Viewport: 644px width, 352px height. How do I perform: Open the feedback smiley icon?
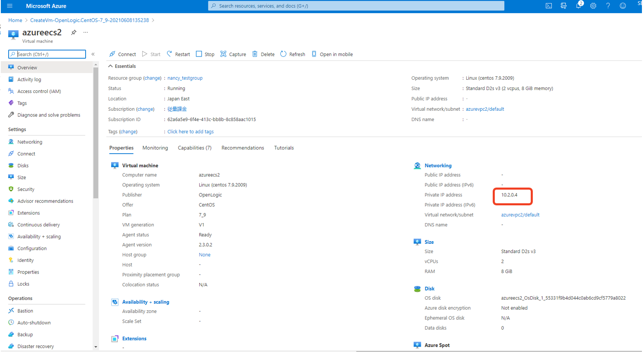(623, 6)
